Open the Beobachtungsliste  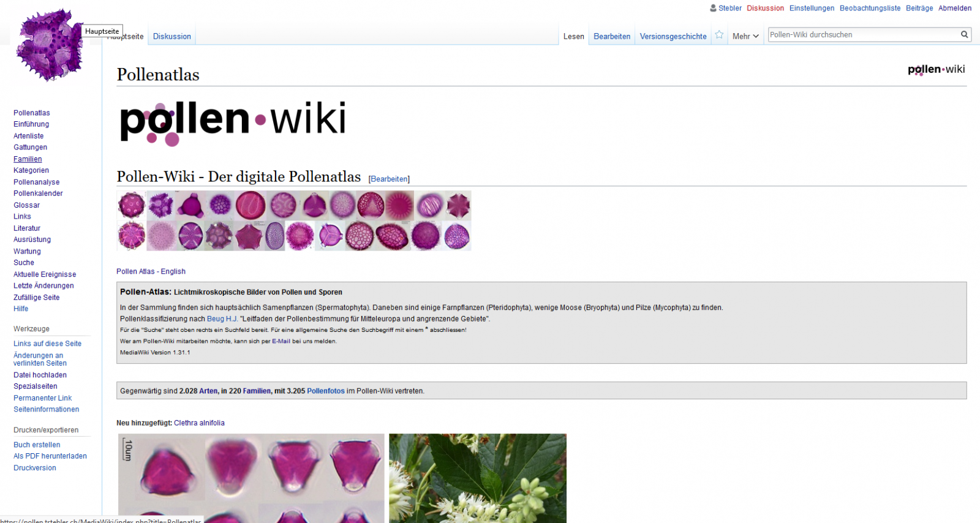pos(870,8)
